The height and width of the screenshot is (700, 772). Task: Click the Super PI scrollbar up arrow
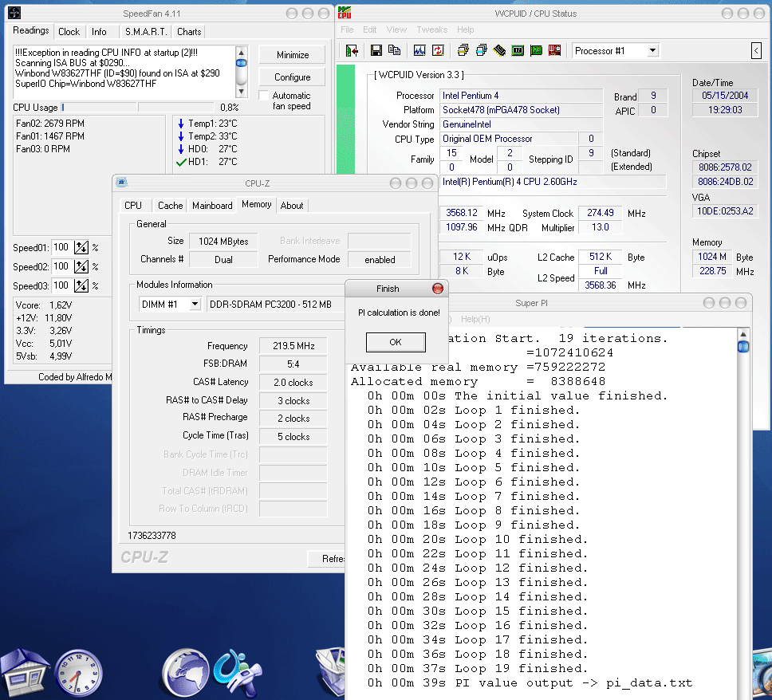(x=743, y=334)
